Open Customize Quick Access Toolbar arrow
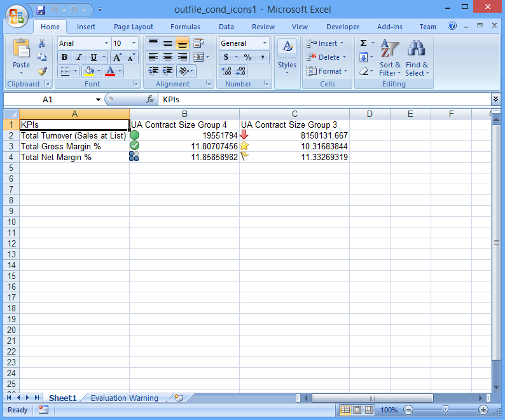The height and width of the screenshot is (420, 505). (100, 10)
